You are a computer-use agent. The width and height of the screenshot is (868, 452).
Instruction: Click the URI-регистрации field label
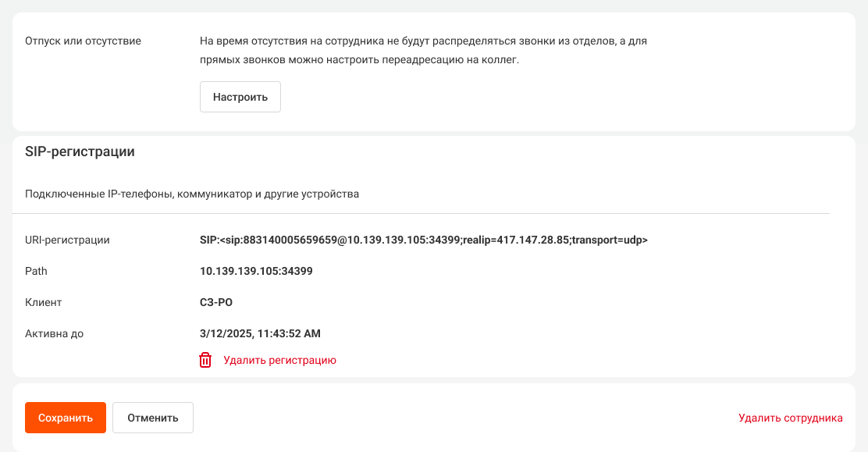[x=68, y=240]
